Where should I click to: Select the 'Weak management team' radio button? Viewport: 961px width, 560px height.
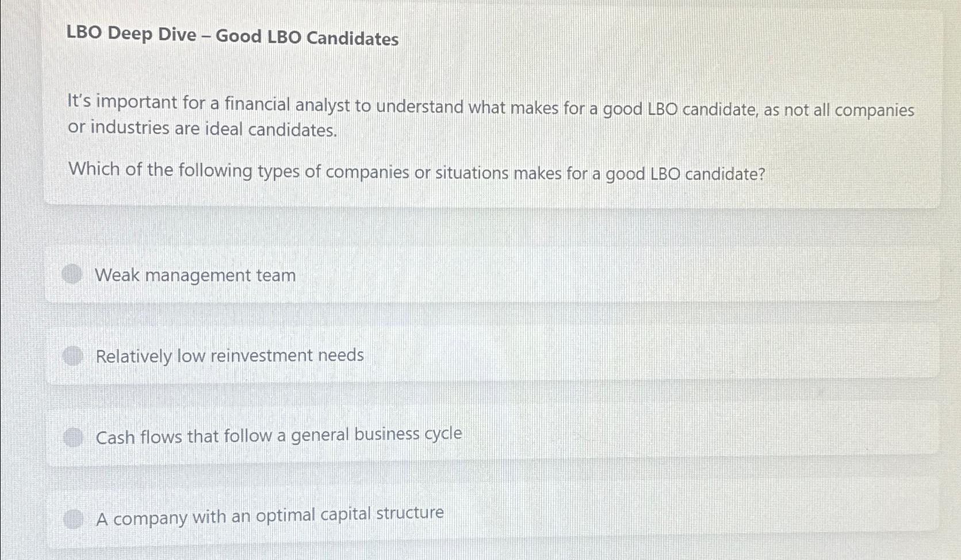pos(72,274)
